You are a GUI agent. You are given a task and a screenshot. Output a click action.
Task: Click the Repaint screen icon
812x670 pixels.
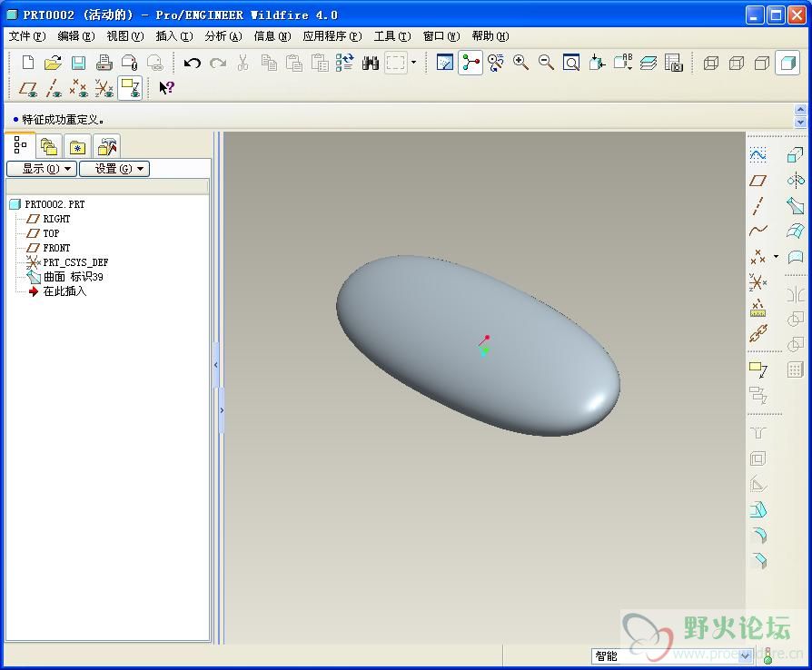click(x=445, y=63)
